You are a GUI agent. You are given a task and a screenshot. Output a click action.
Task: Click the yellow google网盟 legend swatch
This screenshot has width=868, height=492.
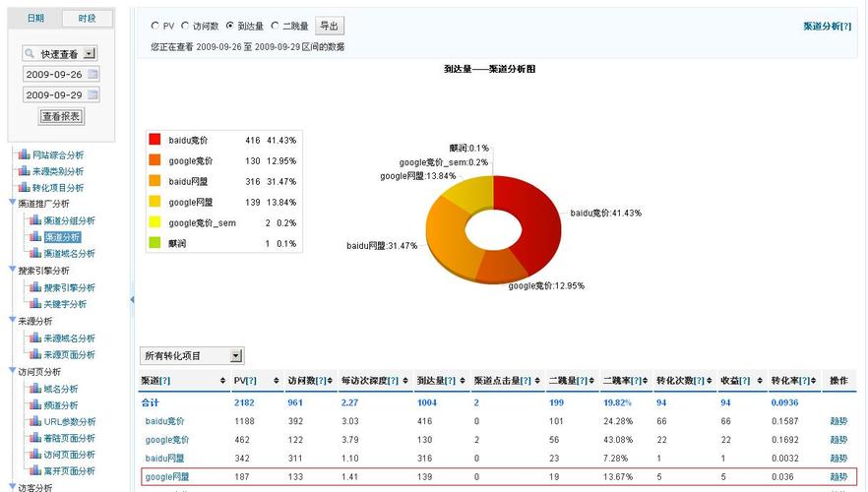[155, 202]
